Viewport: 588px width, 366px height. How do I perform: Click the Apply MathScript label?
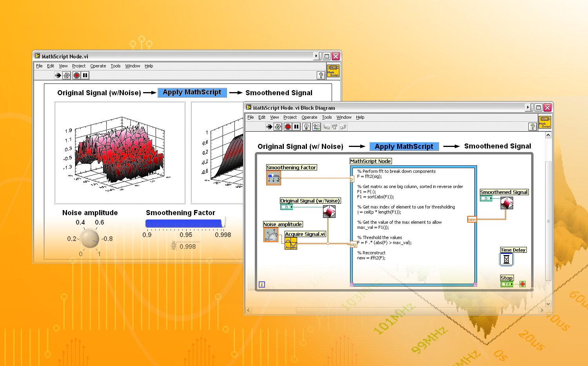pos(404,146)
